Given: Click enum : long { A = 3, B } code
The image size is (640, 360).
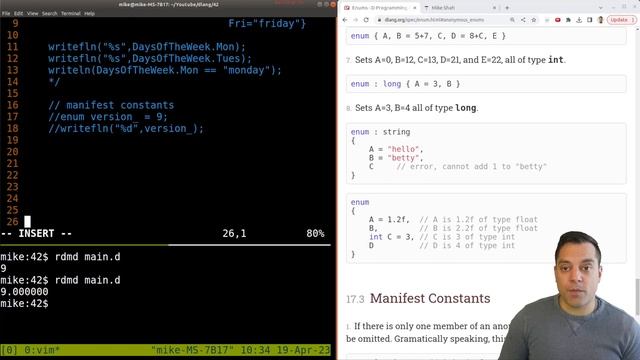Looking at the screenshot, I should (x=405, y=84).
